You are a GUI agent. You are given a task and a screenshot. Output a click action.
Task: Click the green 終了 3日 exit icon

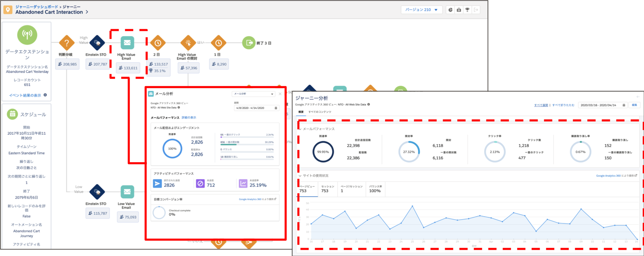click(248, 43)
